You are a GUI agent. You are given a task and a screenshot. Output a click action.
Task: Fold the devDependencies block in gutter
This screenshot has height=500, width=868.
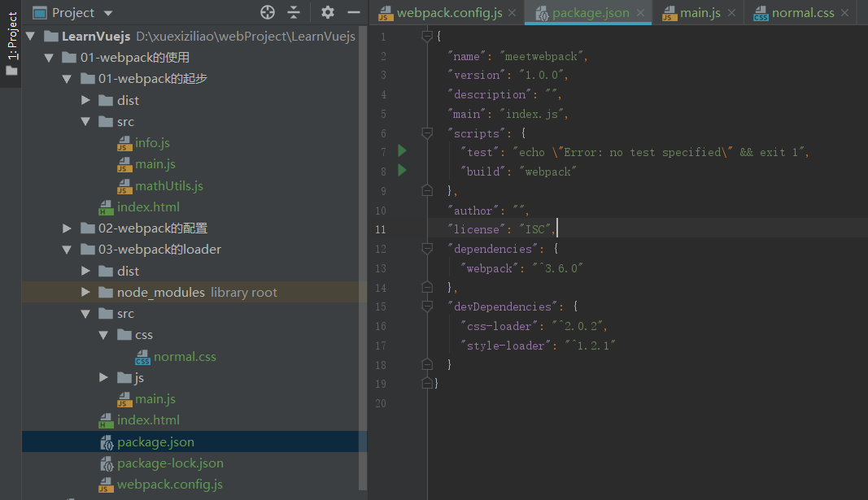pos(427,307)
